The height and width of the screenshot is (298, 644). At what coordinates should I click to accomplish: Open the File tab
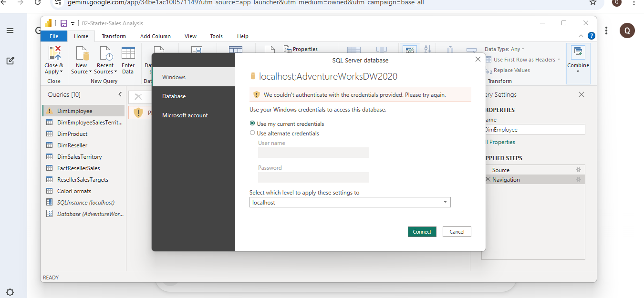[x=54, y=36]
